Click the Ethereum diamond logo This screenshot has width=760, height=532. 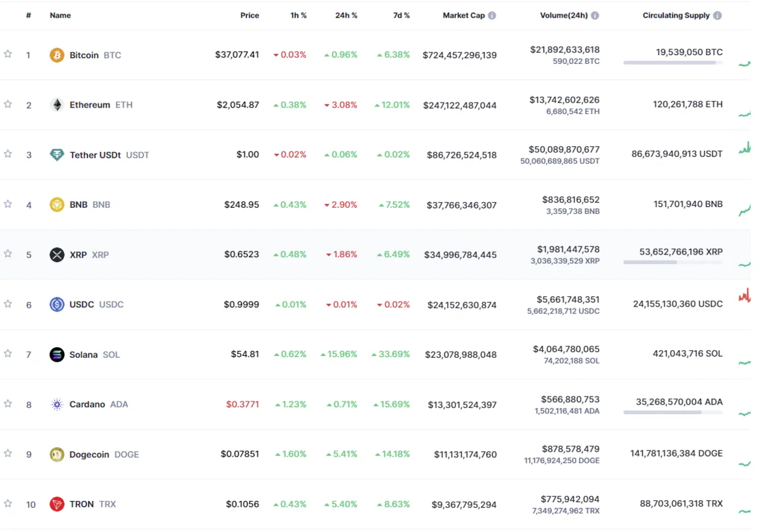pos(57,105)
